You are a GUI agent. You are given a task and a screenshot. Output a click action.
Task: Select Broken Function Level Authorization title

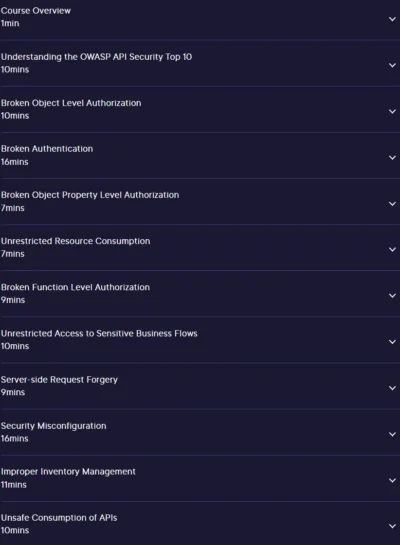pyautogui.click(x=75, y=287)
